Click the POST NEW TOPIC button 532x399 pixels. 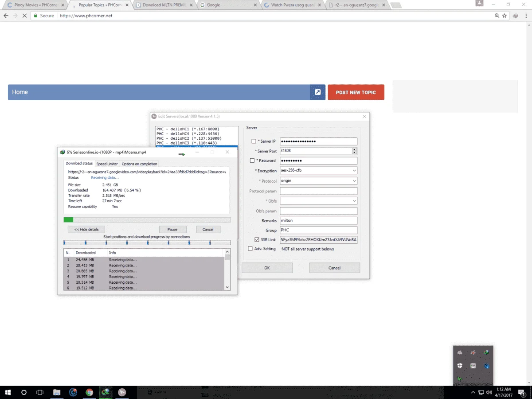coord(356,92)
